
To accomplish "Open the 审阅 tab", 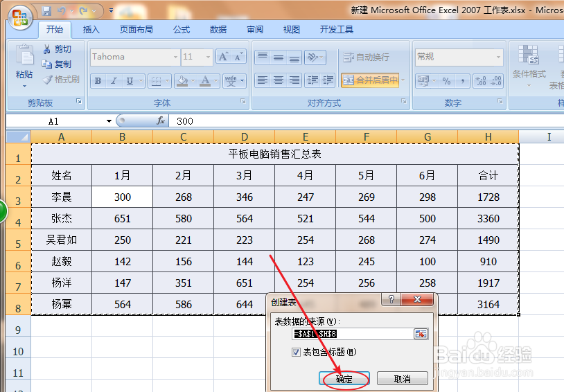I will click(x=255, y=30).
